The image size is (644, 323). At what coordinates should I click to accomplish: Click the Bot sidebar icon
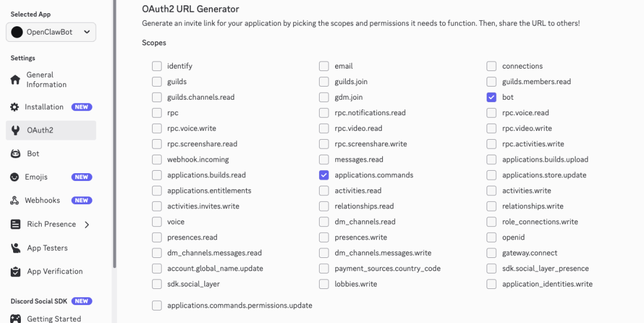(x=16, y=153)
